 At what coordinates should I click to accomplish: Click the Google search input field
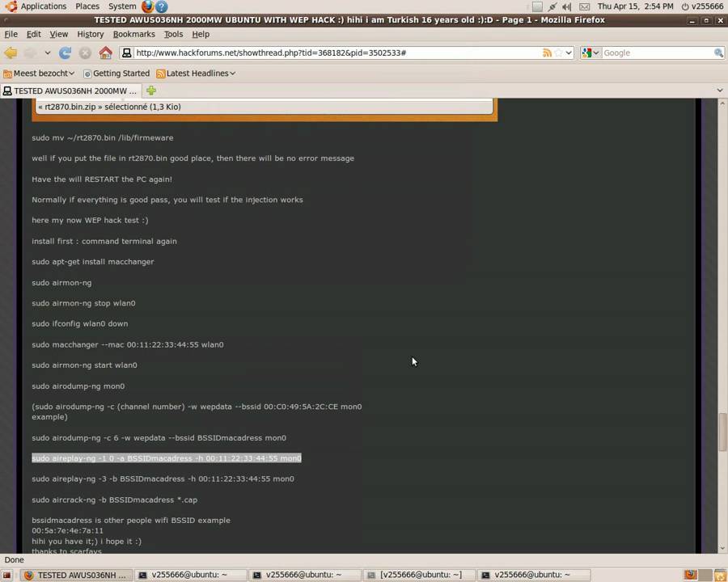click(658, 53)
